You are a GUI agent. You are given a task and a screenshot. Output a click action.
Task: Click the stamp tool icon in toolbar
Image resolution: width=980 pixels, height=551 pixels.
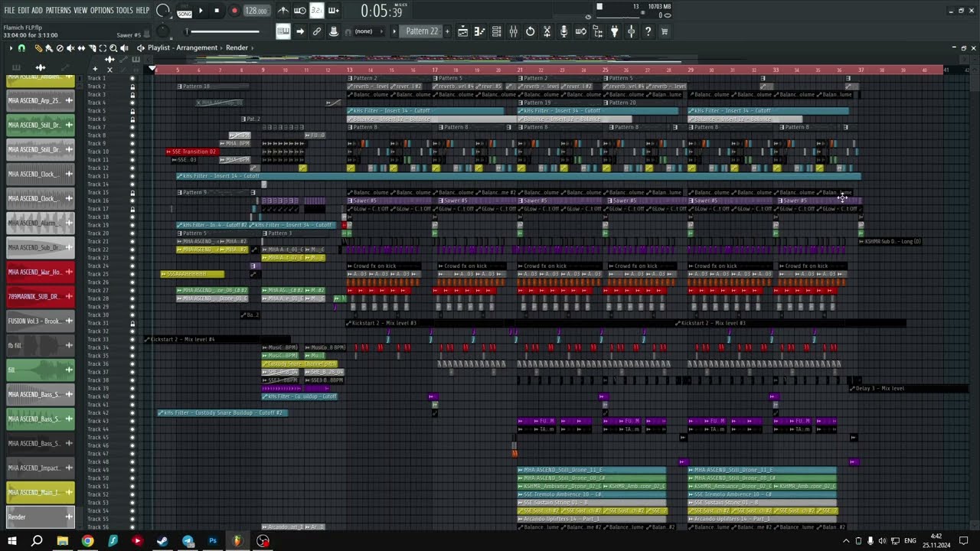click(x=334, y=31)
